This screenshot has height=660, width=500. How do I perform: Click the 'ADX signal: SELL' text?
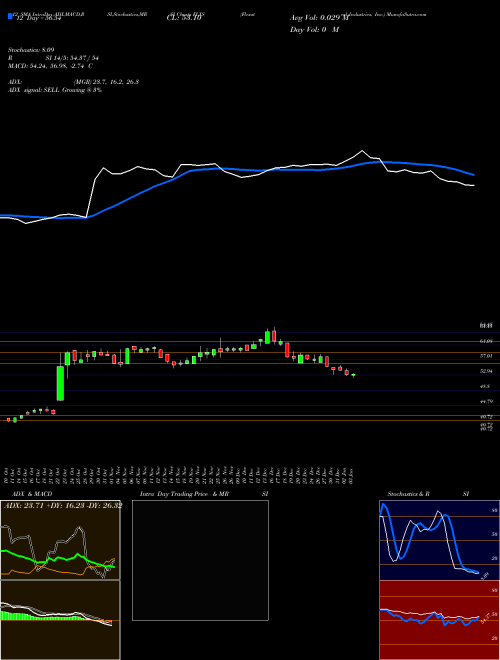click(x=34, y=90)
